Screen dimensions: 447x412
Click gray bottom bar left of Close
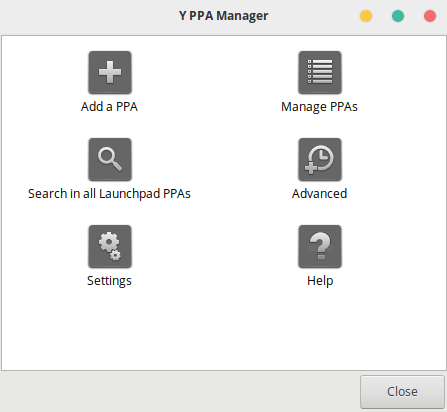pos(180,392)
